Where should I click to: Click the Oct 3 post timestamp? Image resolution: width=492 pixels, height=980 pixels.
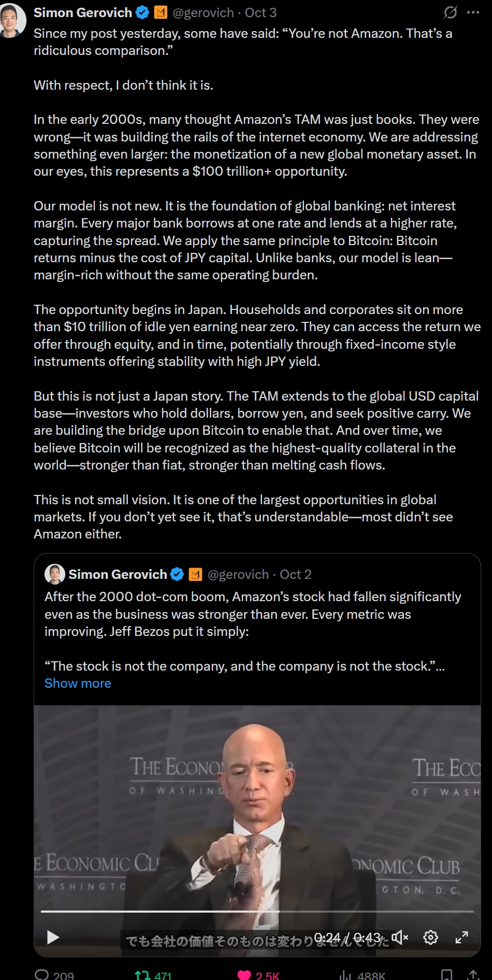261,12
